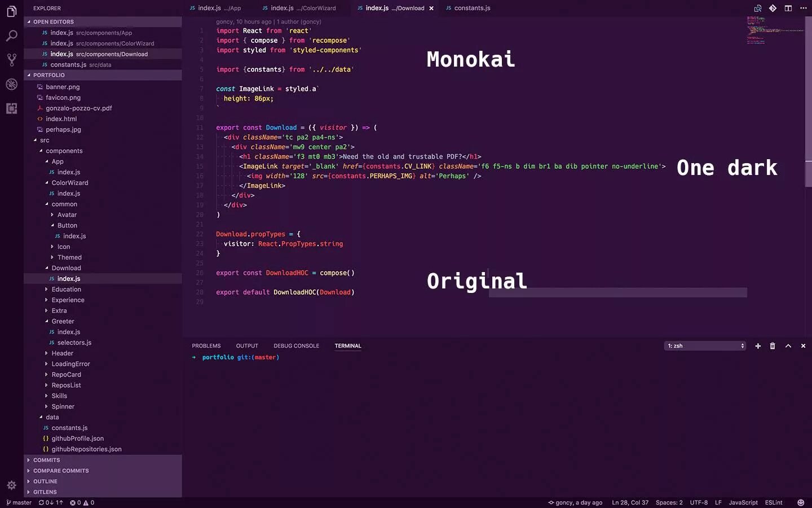Change the LF line ending setting
The image size is (812, 508).
pyautogui.click(x=718, y=502)
